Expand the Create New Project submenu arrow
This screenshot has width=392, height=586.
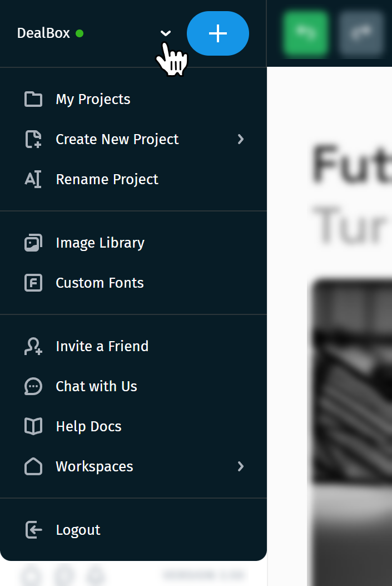pos(241,139)
